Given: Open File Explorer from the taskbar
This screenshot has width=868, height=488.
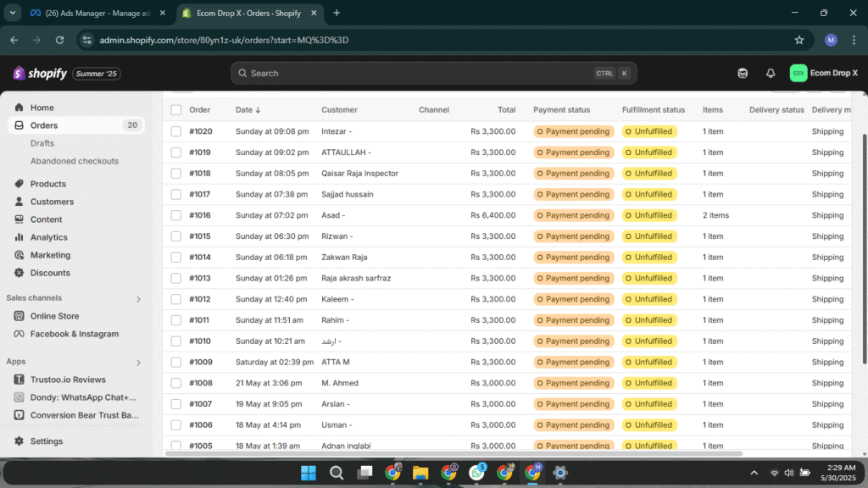Looking at the screenshot, I should coord(420,473).
